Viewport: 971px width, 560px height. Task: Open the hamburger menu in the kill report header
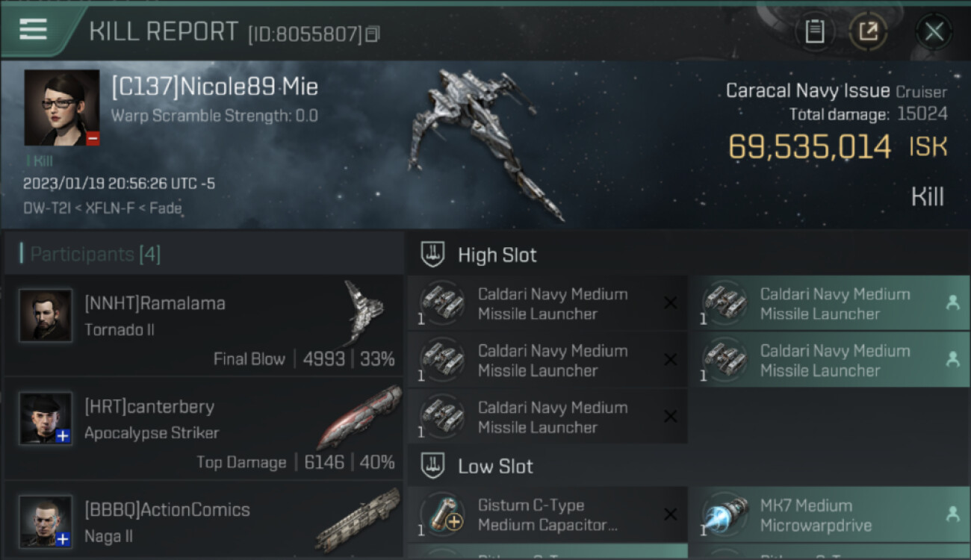[x=33, y=29]
